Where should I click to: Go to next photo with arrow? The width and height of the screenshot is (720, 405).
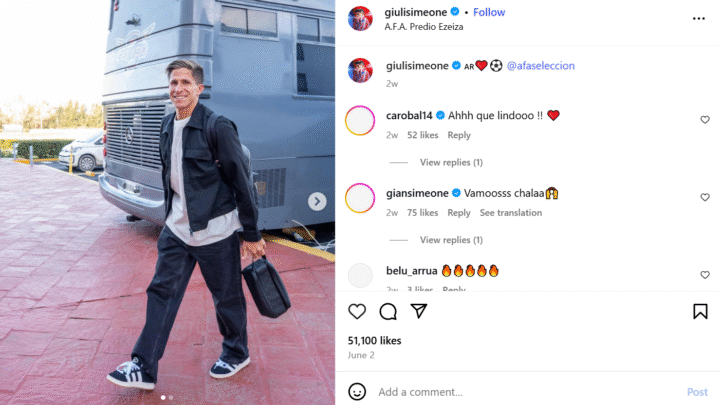[317, 201]
